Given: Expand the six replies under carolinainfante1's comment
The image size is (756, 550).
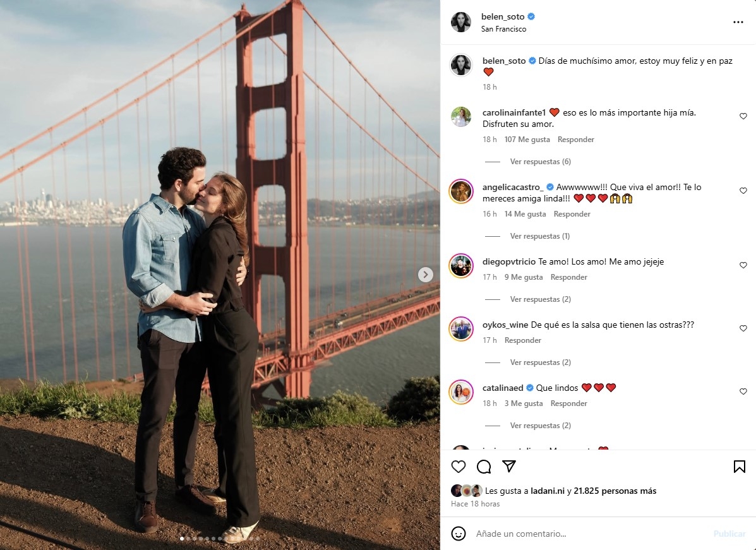Looking at the screenshot, I should click(x=540, y=162).
